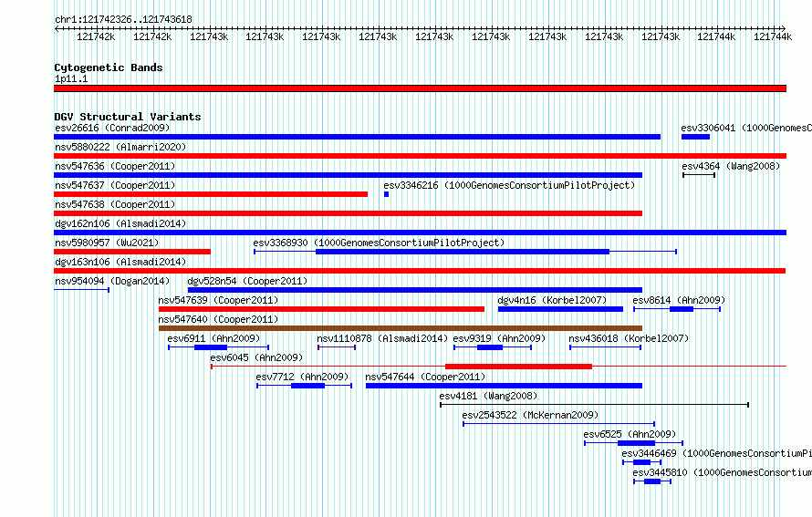Screen dimensions: 812x517
Task: Click the thick blue esv3368930 bar
Action: pyautogui.click(x=463, y=252)
